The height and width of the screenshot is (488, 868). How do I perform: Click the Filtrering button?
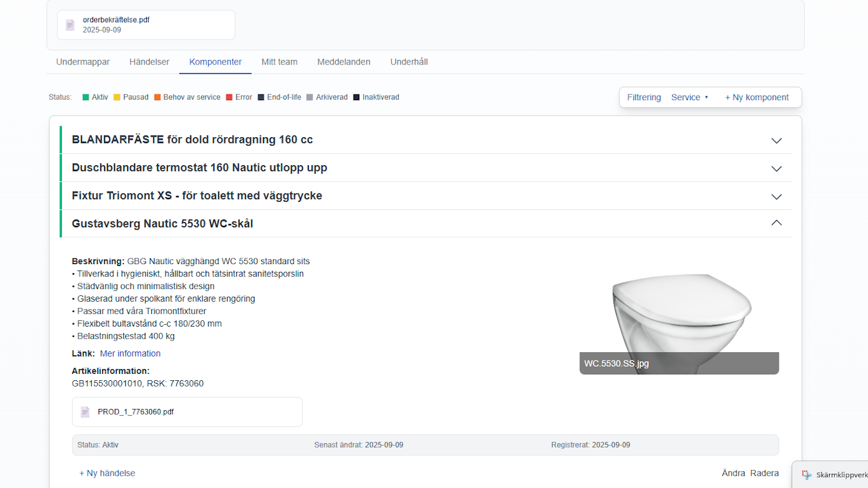coord(644,98)
